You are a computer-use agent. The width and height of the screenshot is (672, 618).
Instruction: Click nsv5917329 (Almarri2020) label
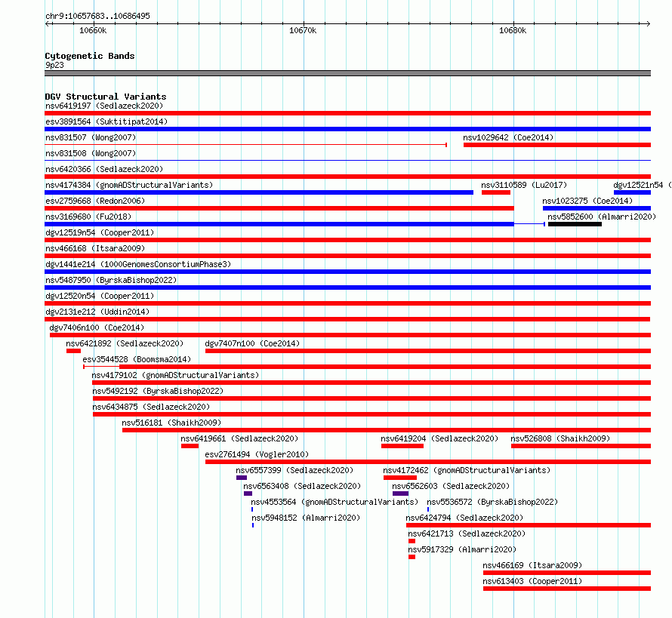[x=462, y=549]
